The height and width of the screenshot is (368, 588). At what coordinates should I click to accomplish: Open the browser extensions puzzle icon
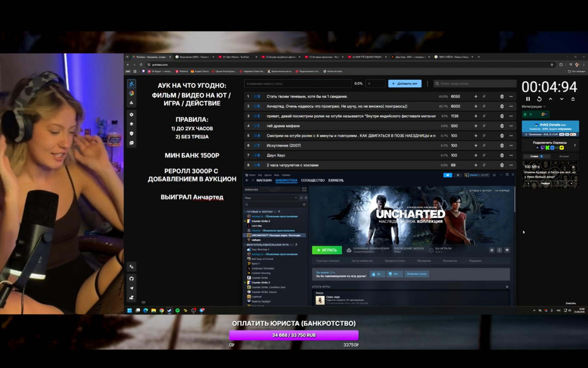click(x=561, y=65)
